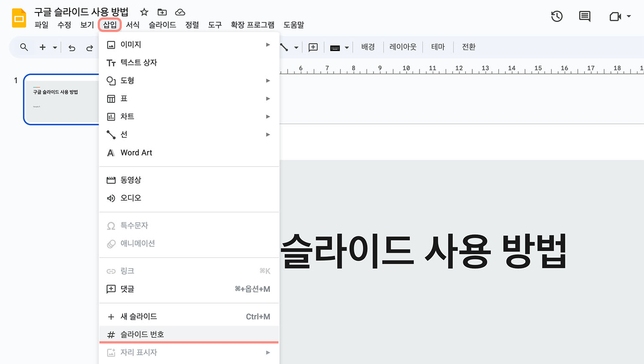Click the add comment toolbar icon
This screenshot has height=364, width=644.
coord(313,47)
